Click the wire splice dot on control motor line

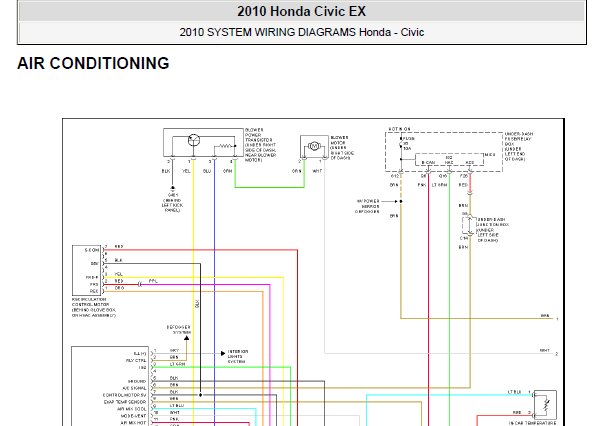(x=200, y=395)
